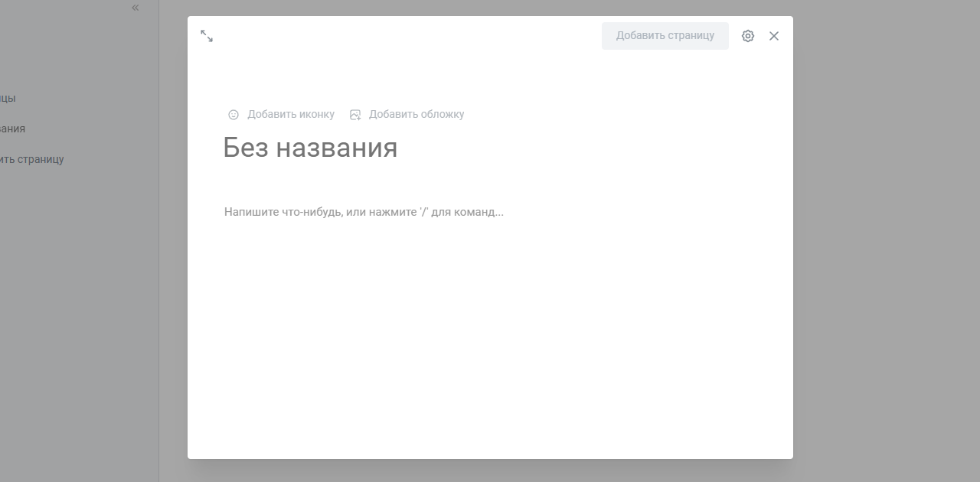
Task: Click the cover image icon
Action: tap(355, 115)
